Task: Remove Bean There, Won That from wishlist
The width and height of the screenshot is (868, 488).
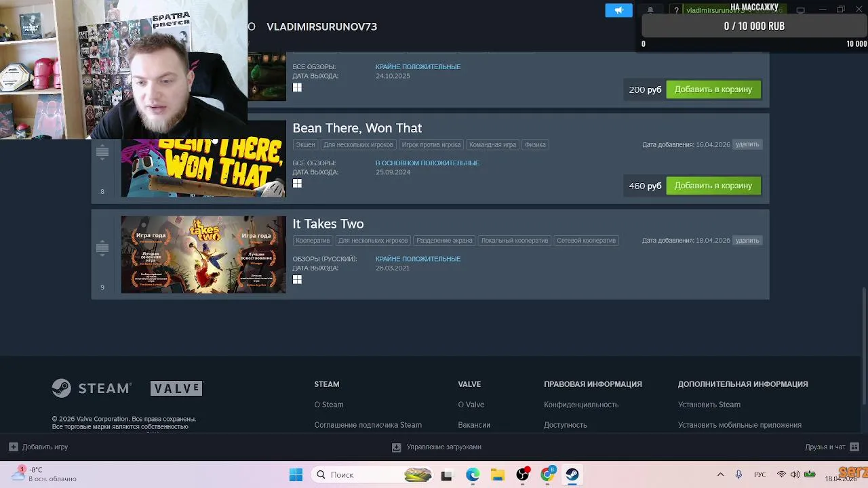Action: pyautogui.click(x=747, y=144)
